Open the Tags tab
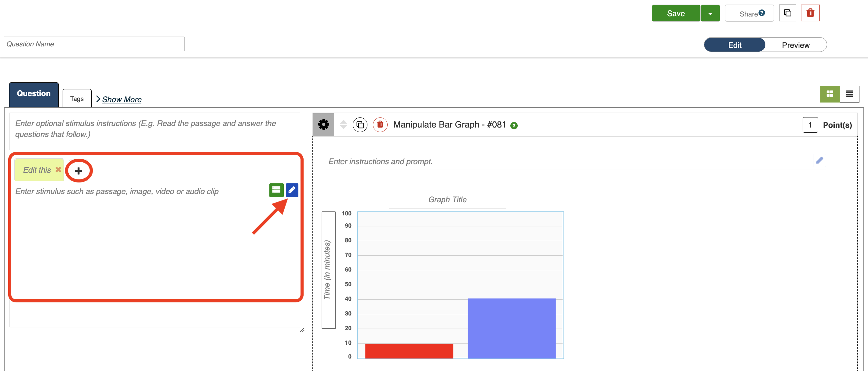 click(x=77, y=99)
